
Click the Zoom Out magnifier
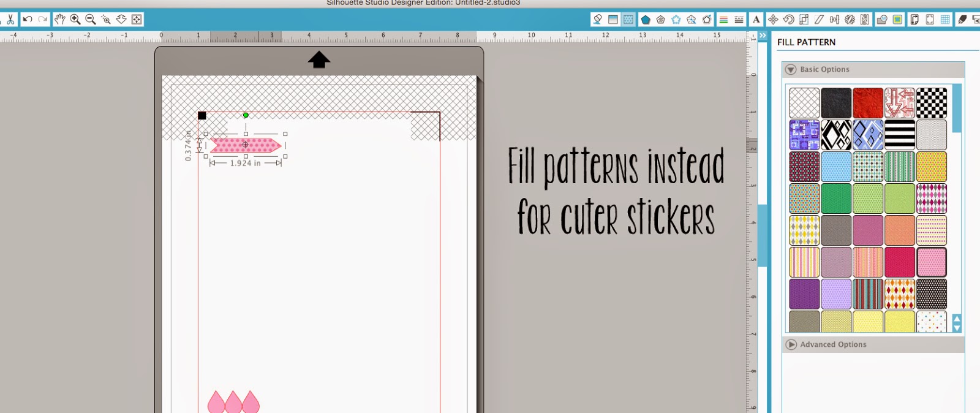91,20
